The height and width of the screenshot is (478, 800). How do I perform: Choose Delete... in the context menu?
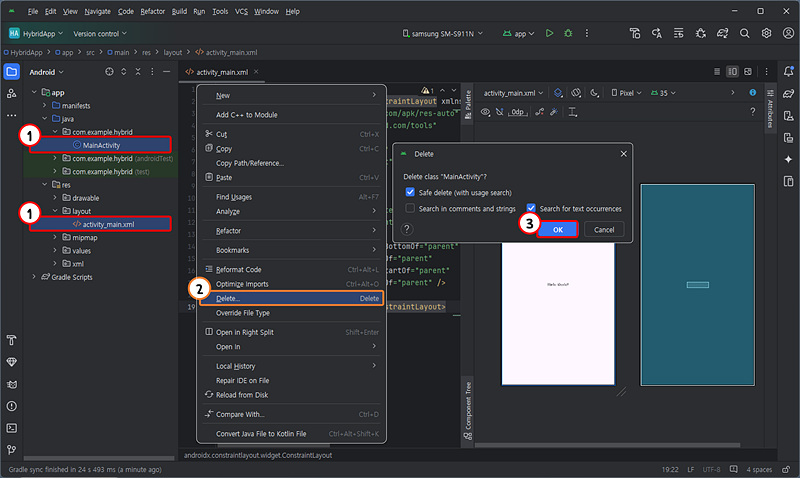point(291,298)
